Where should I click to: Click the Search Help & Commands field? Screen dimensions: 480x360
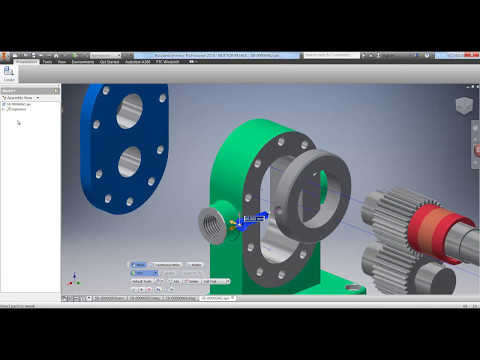coord(331,55)
